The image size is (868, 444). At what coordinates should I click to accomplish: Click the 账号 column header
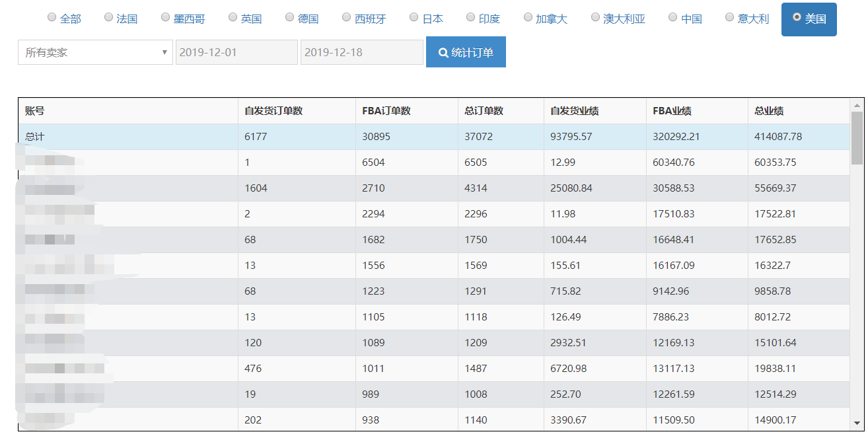(x=35, y=111)
